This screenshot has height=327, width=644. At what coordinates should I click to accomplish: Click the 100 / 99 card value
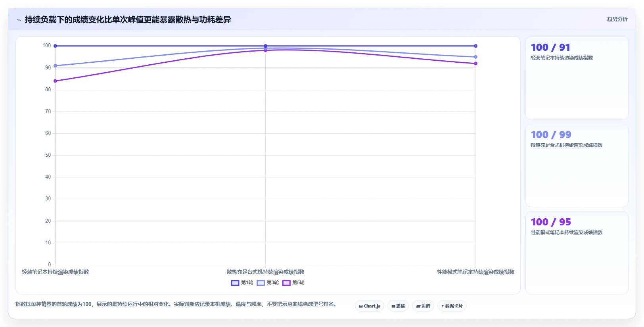click(551, 135)
